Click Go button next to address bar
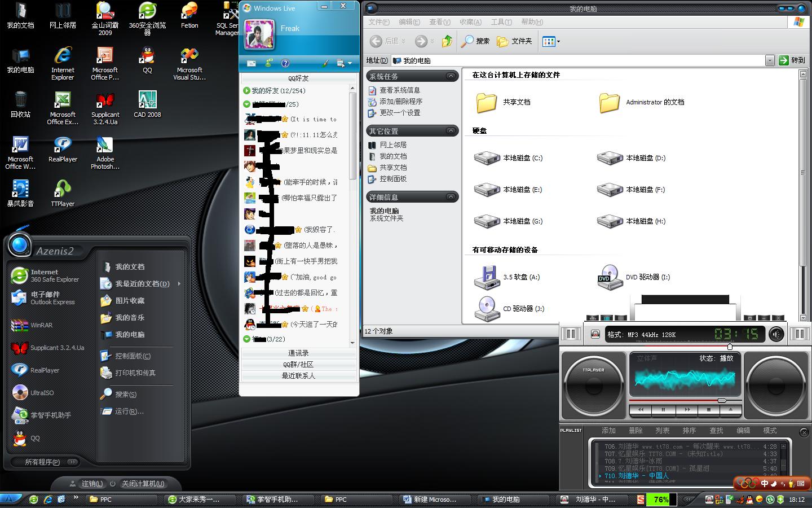This screenshot has height=508, width=812. click(793, 60)
